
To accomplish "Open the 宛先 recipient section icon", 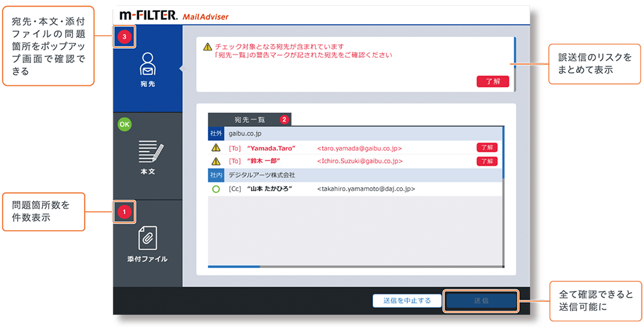I will [x=148, y=65].
